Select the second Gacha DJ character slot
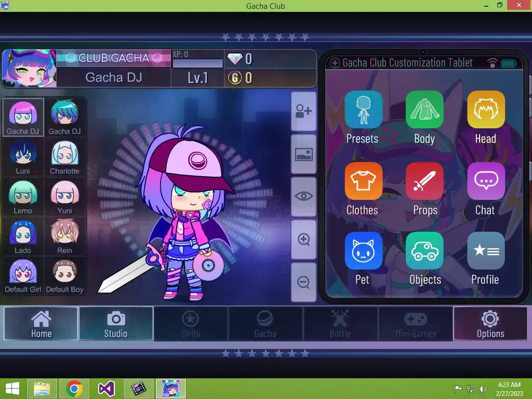Image resolution: width=532 pixels, height=399 pixels. click(x=65, y=117)
